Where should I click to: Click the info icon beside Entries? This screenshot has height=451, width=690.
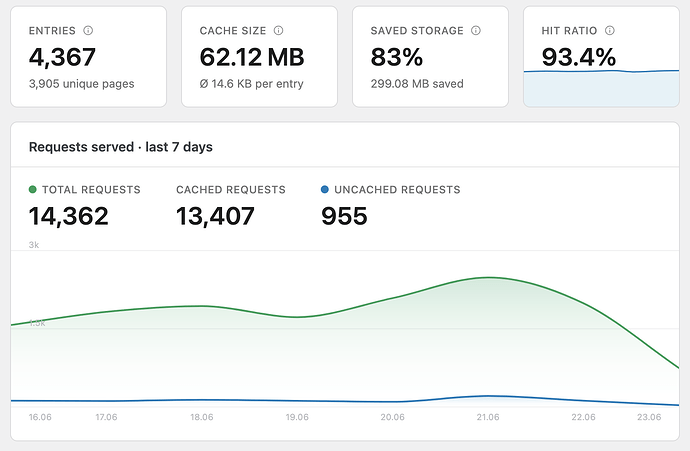coord(88,30)
